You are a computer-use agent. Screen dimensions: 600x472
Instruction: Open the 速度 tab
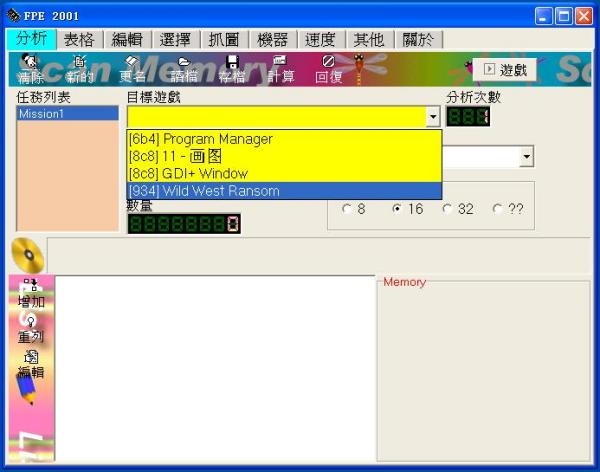tap(321, 39)
